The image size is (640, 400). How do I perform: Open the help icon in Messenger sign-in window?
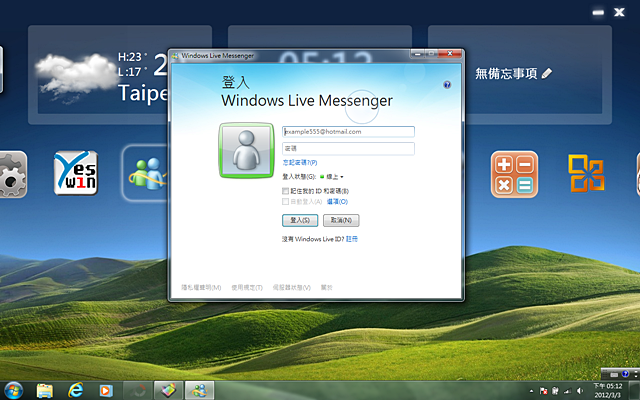pyautogui.click(x=447, y=85)
